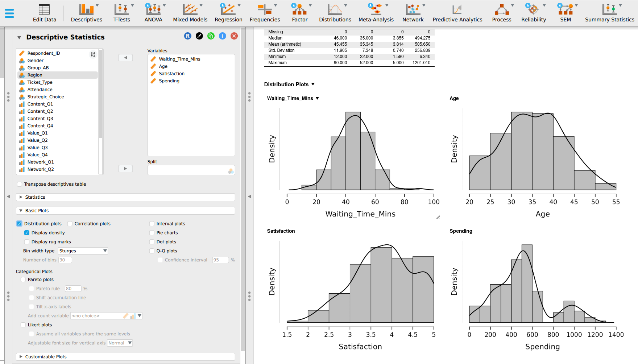
Task: Enable Display rug marks
Action: point(27,242)
